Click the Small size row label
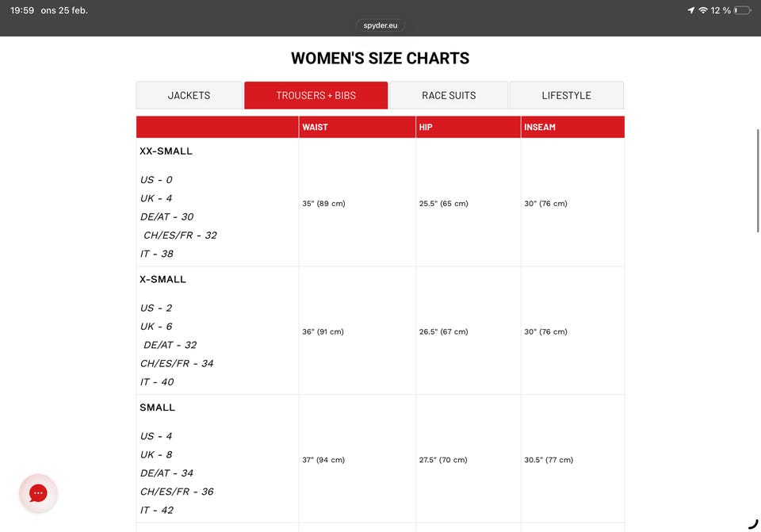This screenshot has width=761, height=532. (x=158, y=408)
